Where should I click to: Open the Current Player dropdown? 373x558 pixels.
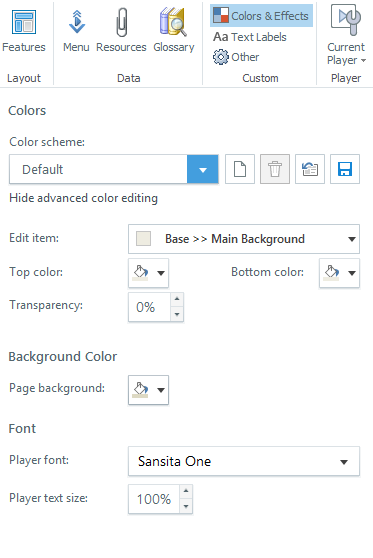pyautogui.click(x=346, y=35)
